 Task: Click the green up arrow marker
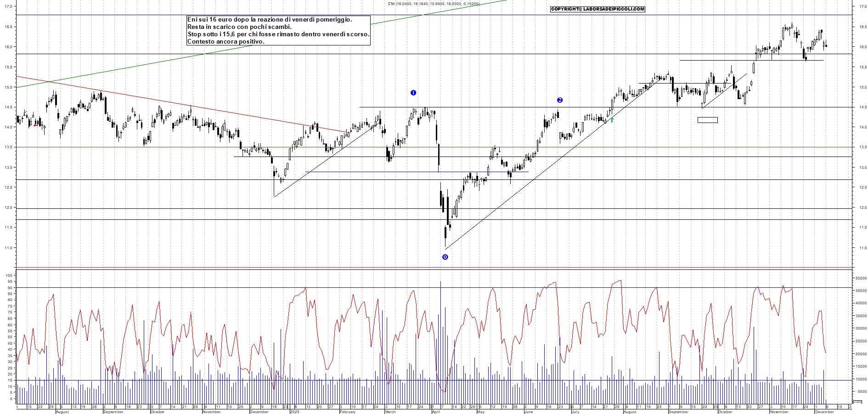click(x=612, y=120)
